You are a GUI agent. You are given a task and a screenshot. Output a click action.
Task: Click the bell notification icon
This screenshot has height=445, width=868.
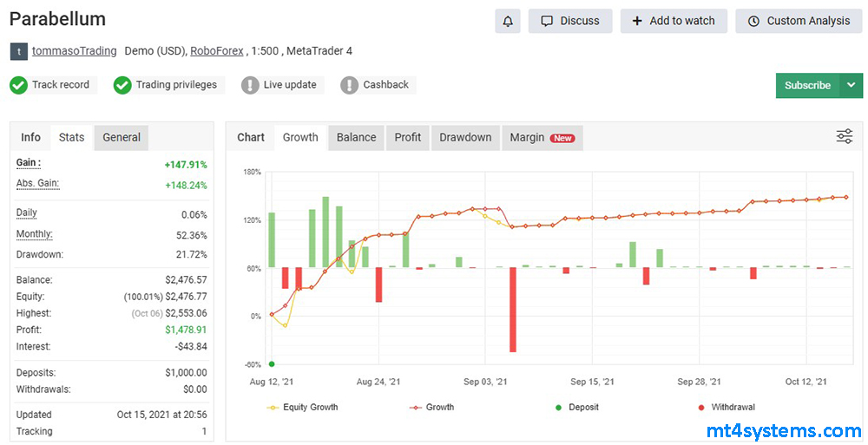(x=508, y=21)
